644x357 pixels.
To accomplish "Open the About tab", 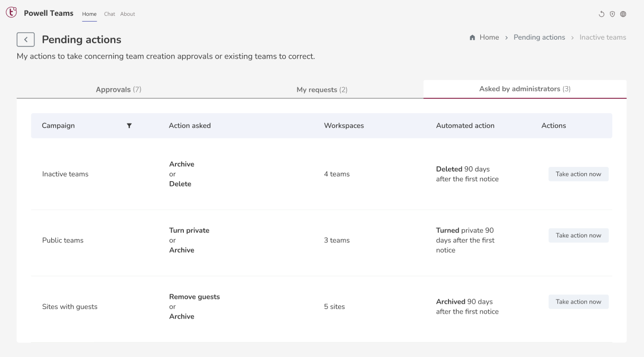I will (127, 14).
